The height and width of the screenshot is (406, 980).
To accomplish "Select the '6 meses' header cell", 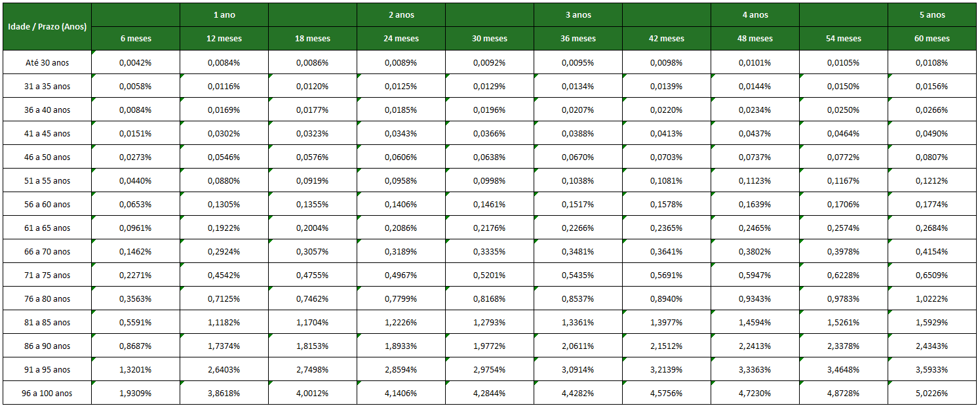I will (x=136, y=39).
